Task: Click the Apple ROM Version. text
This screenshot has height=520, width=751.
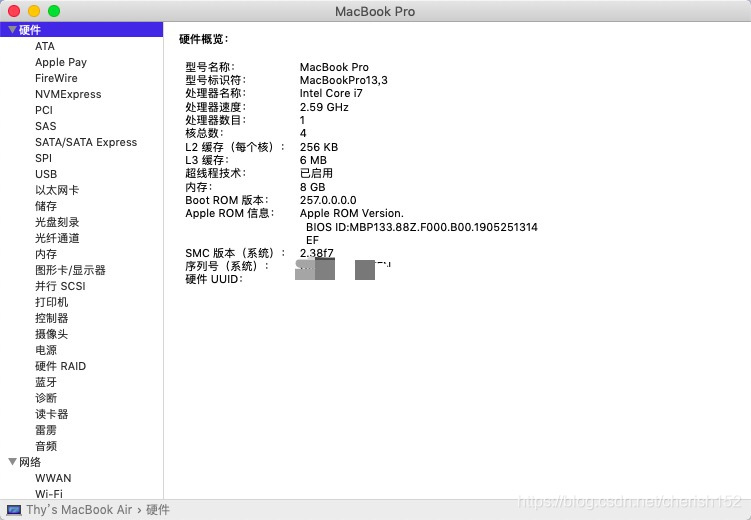Action: click(352, 214)
